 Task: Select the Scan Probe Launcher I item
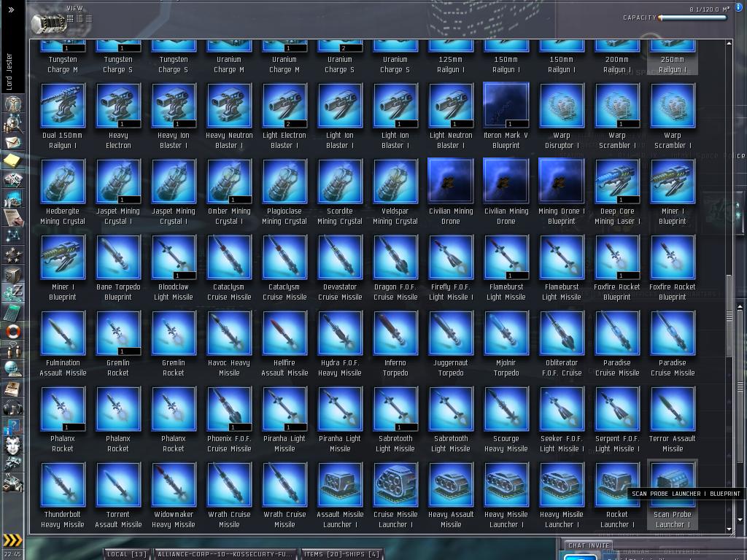672,496
